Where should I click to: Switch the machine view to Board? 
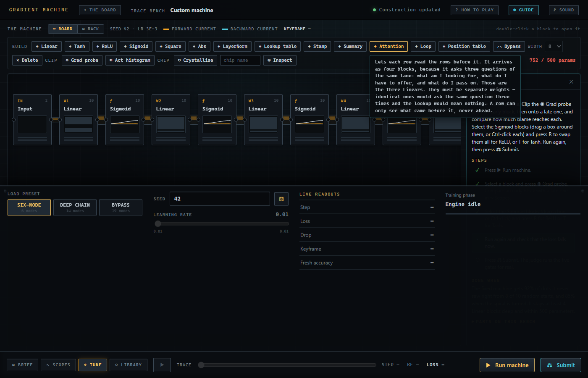[x=63, y=29]
